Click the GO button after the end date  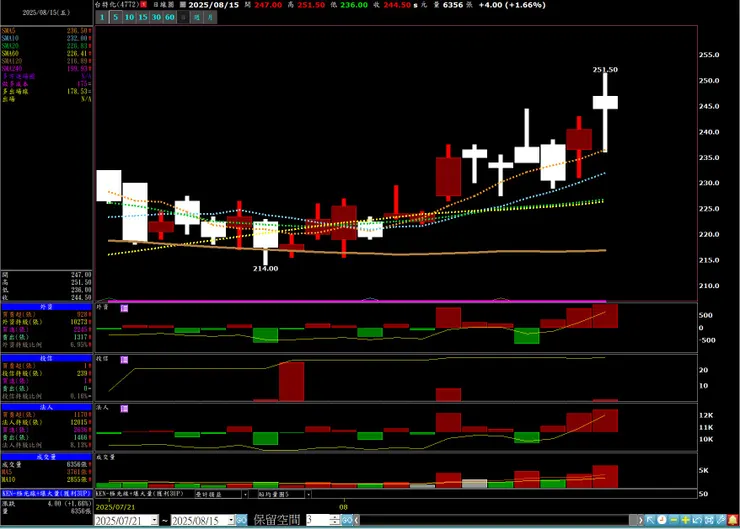[241, 520]
